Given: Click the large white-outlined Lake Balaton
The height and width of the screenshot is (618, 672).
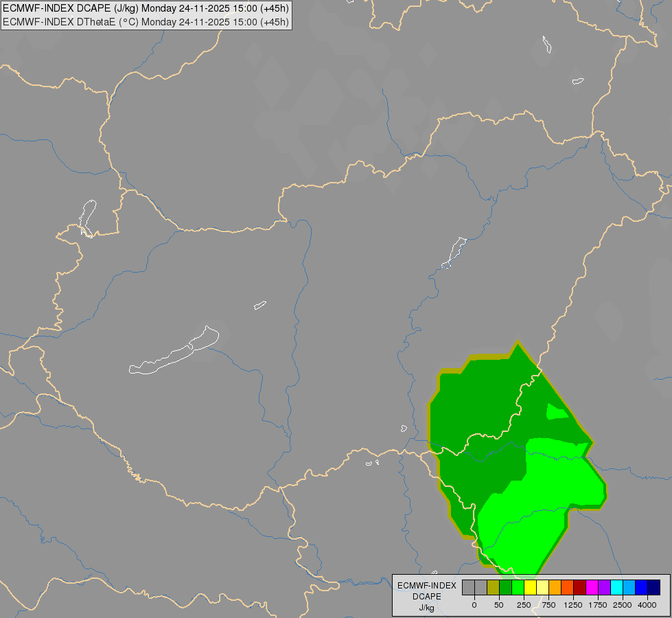Looking at the screenshot, I should (174, 351).
